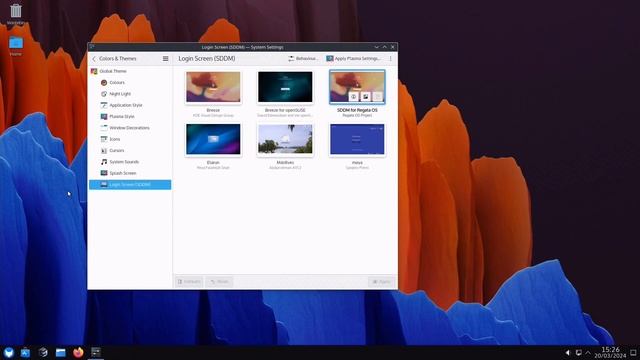Open the clock showing 15:26
640x360 pixels.
[x=610, y=353]
